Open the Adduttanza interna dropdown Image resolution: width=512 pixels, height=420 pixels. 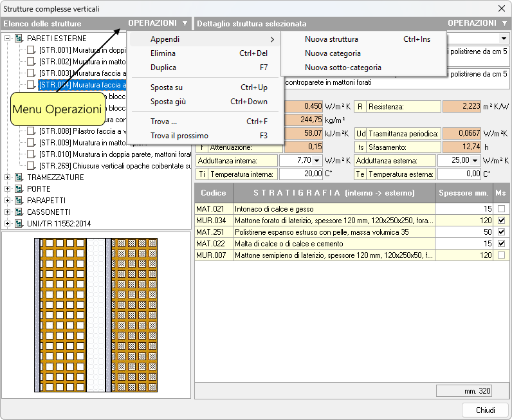click(318, 160)
